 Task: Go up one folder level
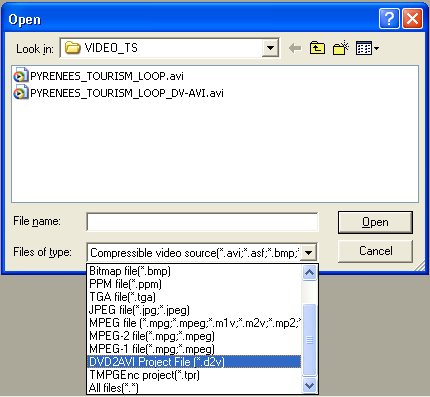coord(317,48)
